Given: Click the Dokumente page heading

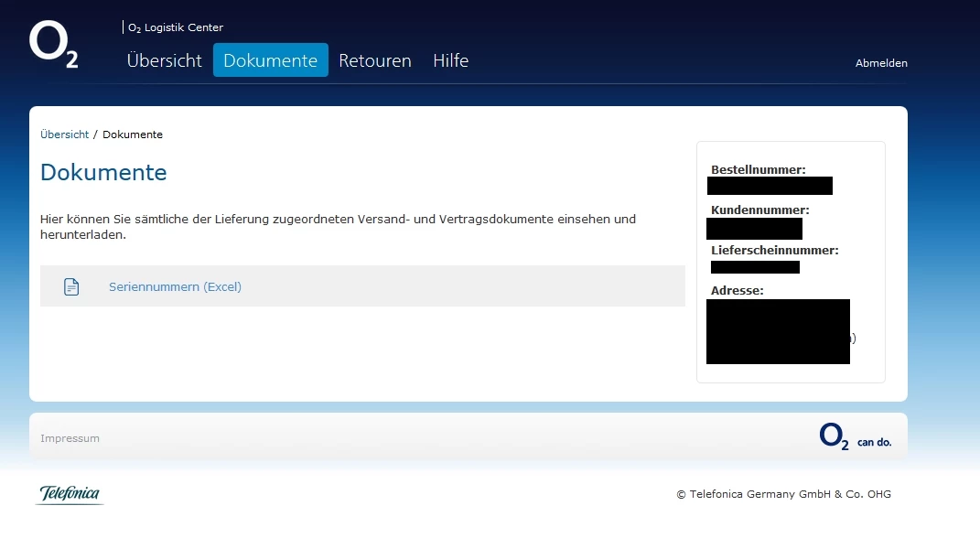Looking at the screenshot, I should (x=103, y=172).
